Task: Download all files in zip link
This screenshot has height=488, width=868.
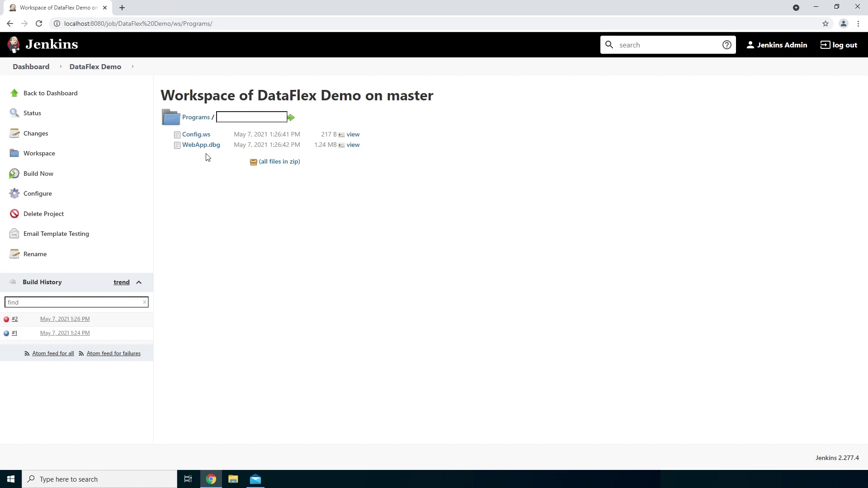Action: pos(279,161)
